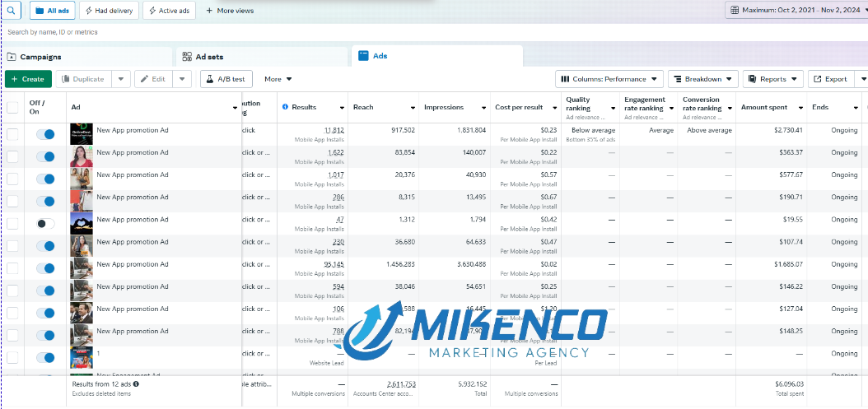
Task: Toggle off the ad with 1,622 results
Action: tap(45, 156)
